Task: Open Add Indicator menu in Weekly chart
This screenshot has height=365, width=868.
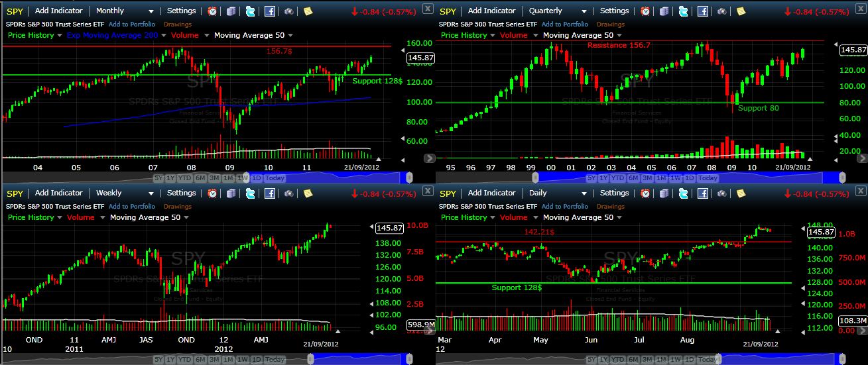Action: tap(59, 193)
